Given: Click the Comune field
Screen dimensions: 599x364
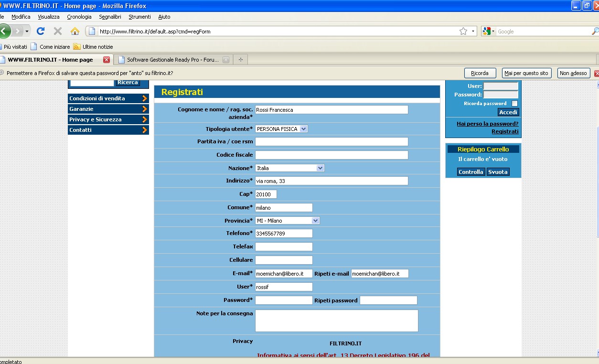Looking at the screenshot, I should pyautogui.click(x=284, y=208).
